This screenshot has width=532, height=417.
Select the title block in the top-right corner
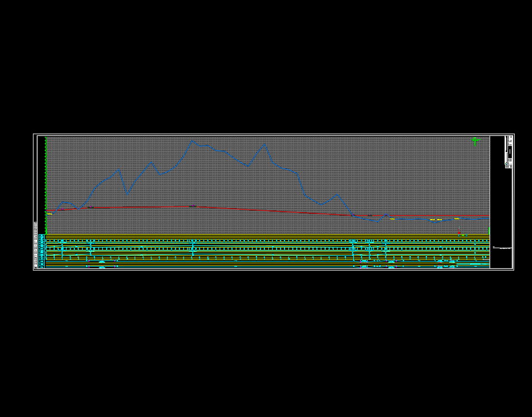pos(509,151)
